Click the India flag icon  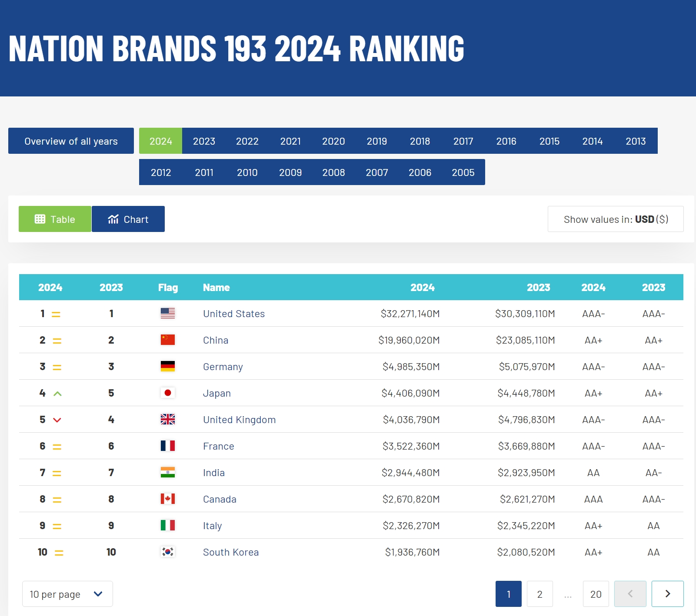coord(167,472)
